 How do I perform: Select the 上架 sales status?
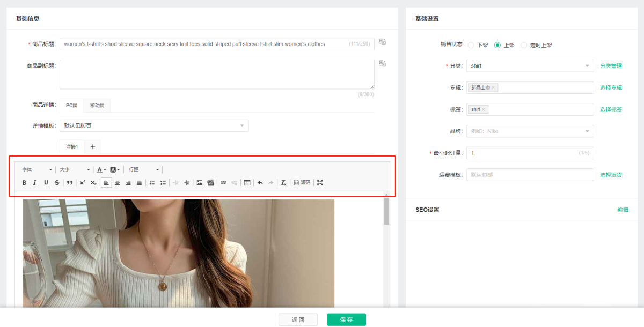coord(497,45)
